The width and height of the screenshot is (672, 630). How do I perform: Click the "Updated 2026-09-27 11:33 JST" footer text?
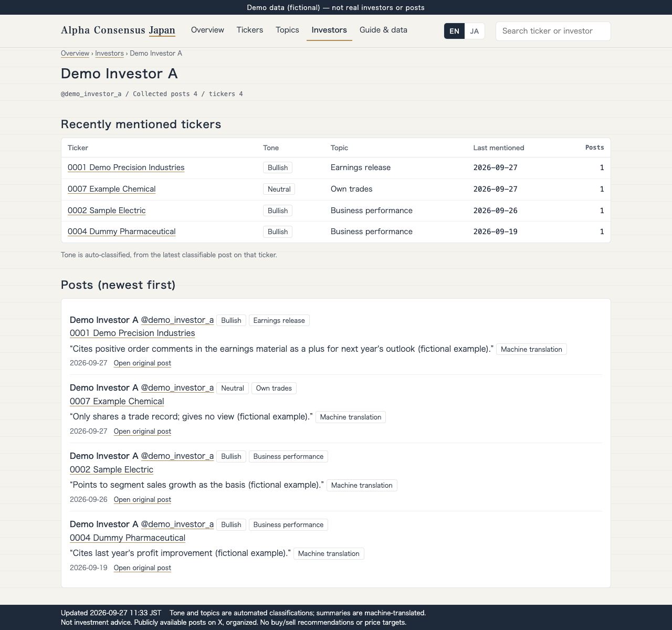click(x=111, y=613)
